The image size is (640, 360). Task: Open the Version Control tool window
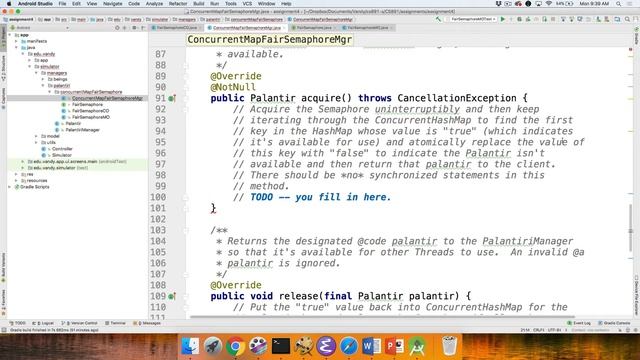[x=80, y=323]
